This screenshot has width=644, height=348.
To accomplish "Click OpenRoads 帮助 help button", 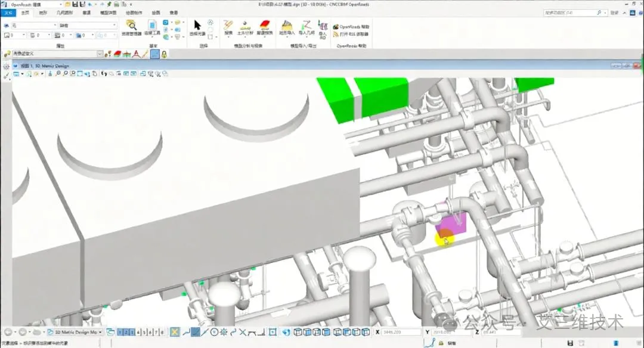I will [351, 27].
